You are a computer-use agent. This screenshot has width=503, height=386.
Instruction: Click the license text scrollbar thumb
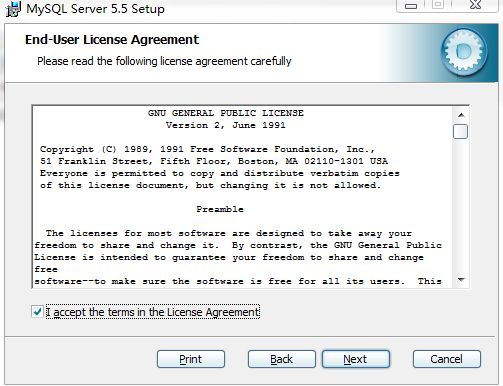click(460, 131)
